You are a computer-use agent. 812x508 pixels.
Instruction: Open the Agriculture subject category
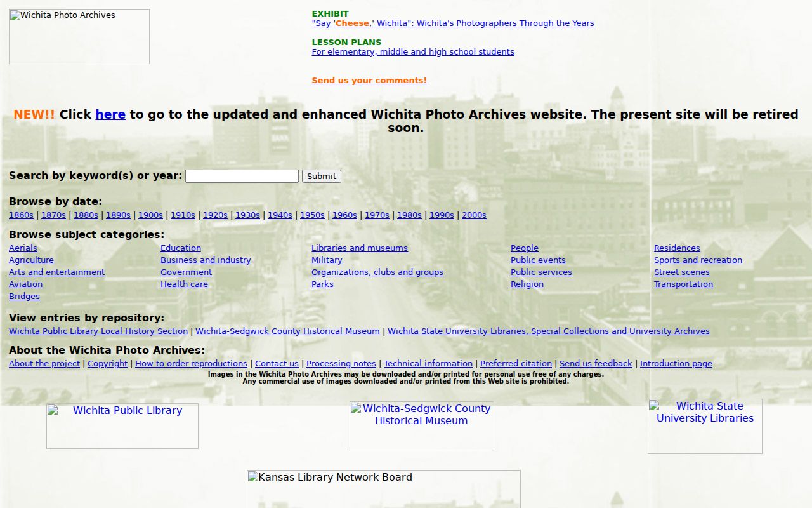point(31,260)
